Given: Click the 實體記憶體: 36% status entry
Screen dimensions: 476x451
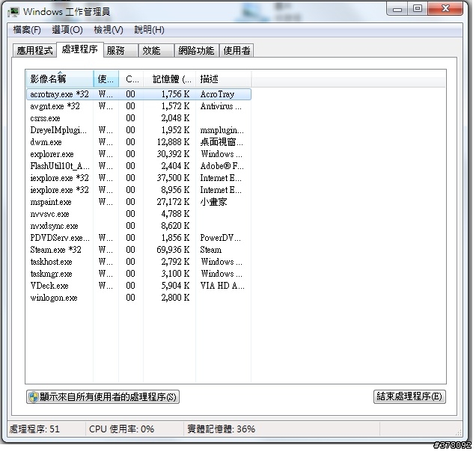Looking at the screenshot, I should [221, 429].
